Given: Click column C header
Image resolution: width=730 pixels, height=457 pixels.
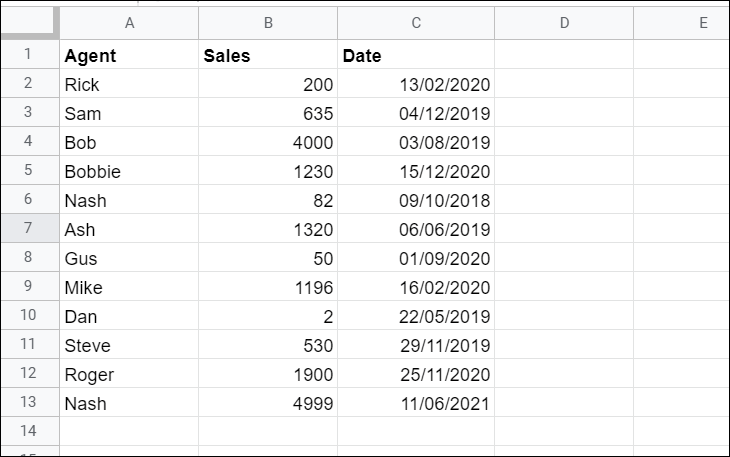Looking at the screenshot, I should point(416,23).
